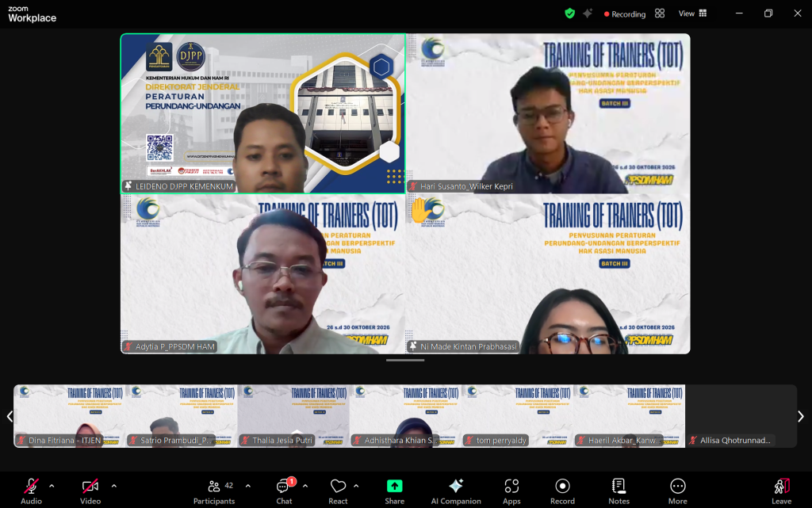Expand chat options arrow
The image size is (812, 508).
(x=305, y=486)
